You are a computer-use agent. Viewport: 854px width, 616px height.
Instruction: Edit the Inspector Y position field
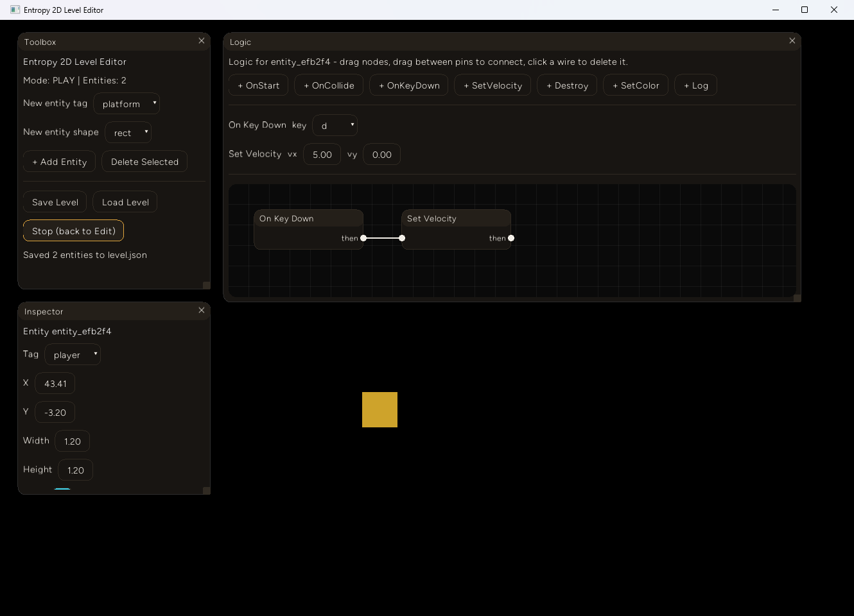[55, 413]
